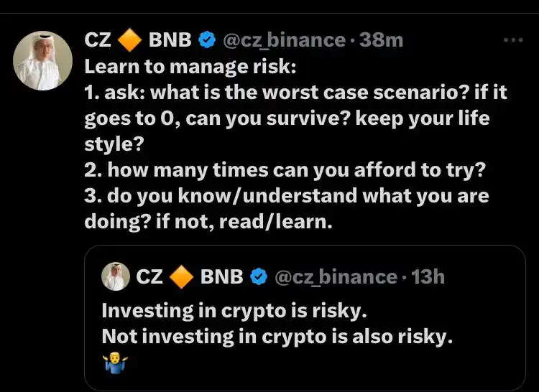Viewport: 539px width, 392px height.
Task: Open @cz_binance handle on main tweet
Action: pos(284,40)
